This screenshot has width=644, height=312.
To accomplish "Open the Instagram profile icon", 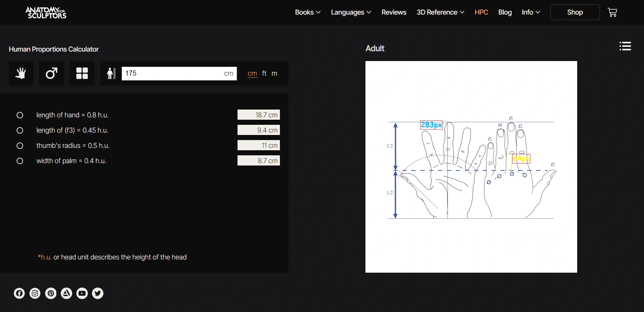I will tap(35, 293).
